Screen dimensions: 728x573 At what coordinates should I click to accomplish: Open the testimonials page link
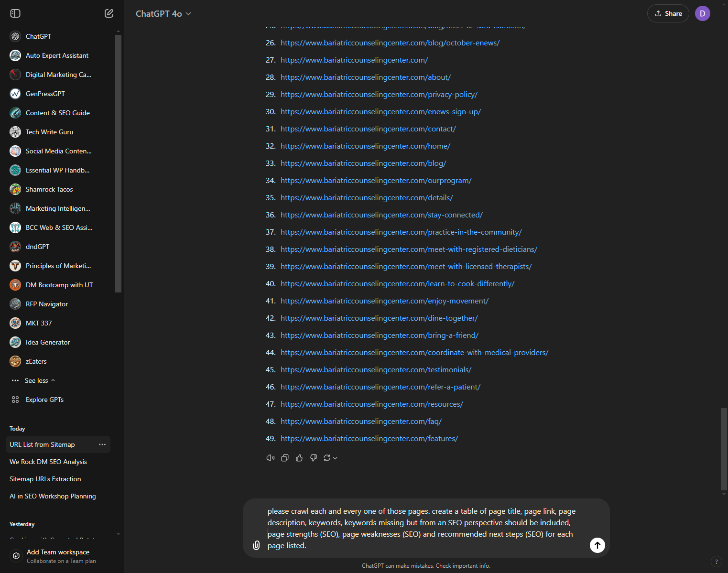pos(376,370)
